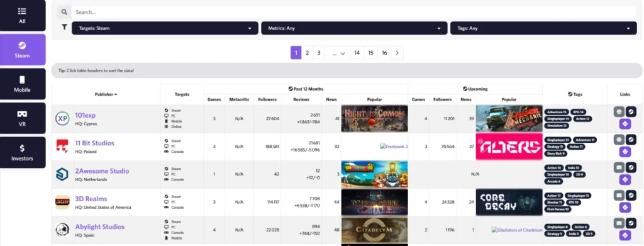Open the website globe link for 11 Bit Studios
This screenshot has width=644, height=246.
619,139
